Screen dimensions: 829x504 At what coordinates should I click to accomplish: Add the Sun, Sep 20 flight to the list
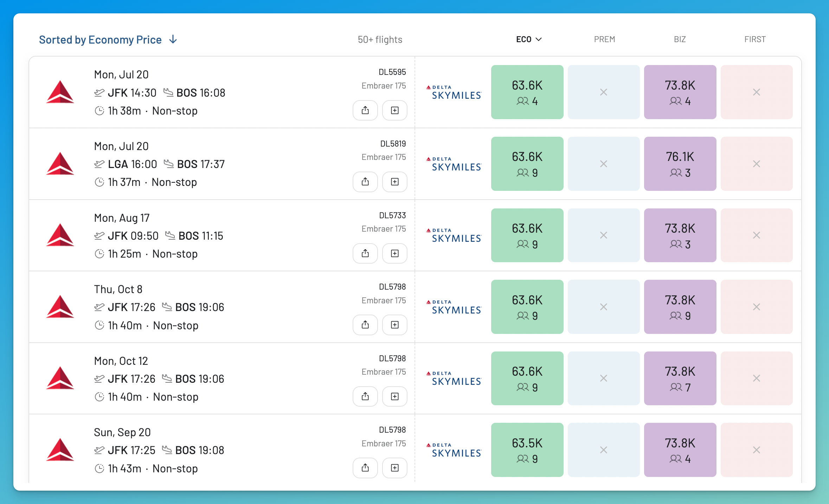coord(395,468)
